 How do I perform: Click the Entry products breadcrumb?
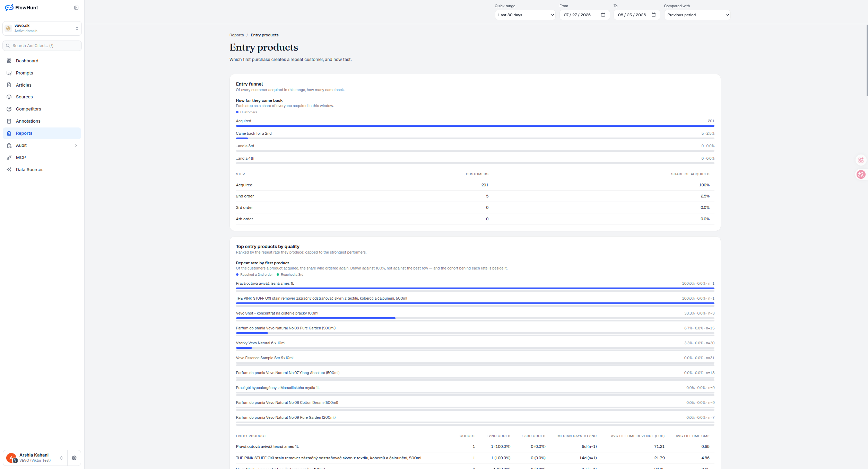click(x=264, y=35)
